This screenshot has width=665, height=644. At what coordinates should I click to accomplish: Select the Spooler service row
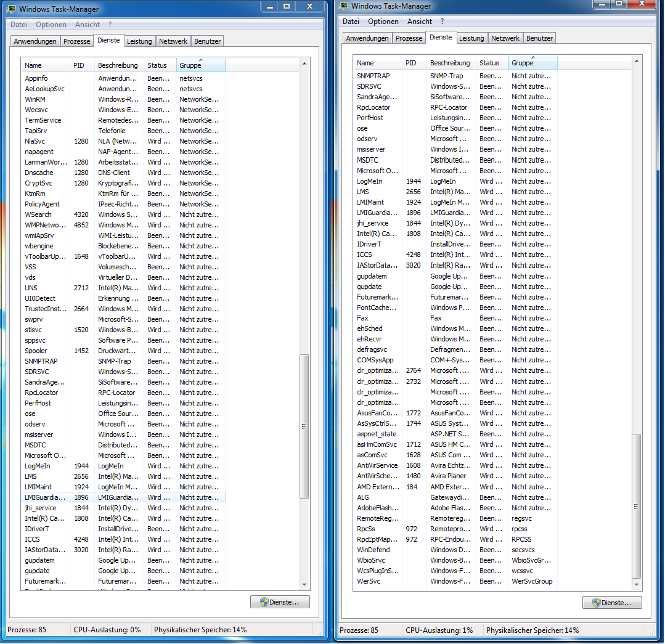pos(123,351)
